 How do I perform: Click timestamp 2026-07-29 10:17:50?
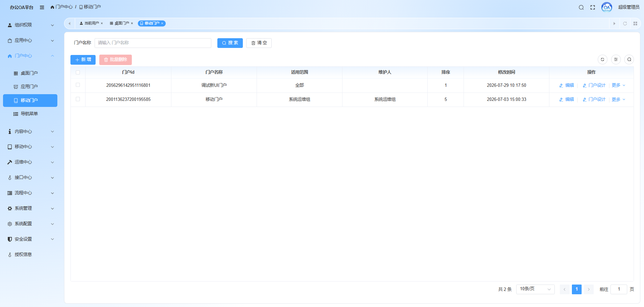click(x=506, y=85)
